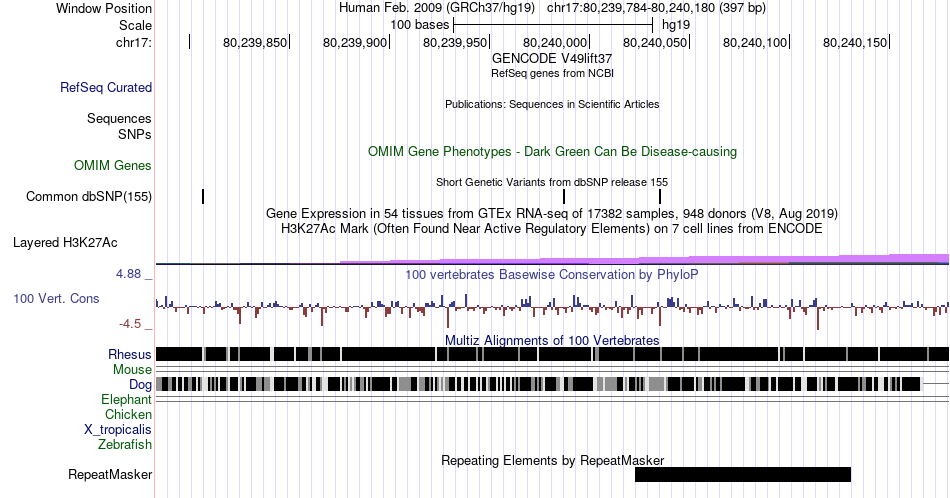Select the Layered H3K27Ac track label
This screenshot has height=498, width=950.
pos(65,242)
